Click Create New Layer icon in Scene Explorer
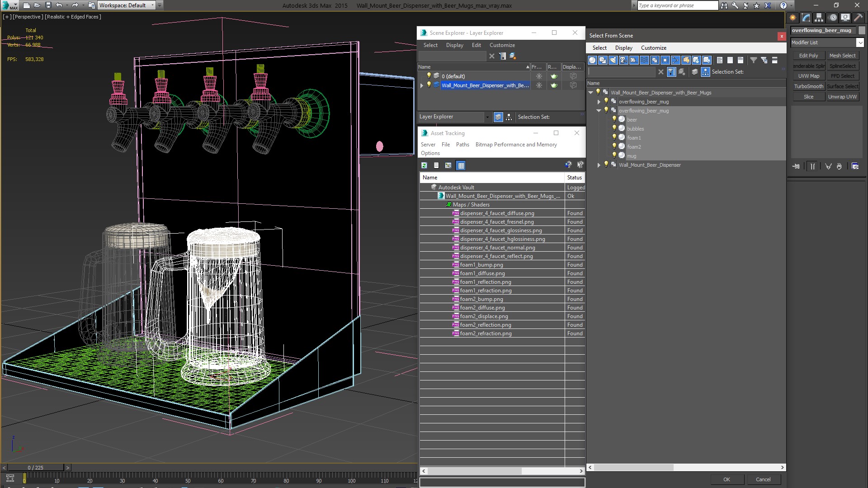The width and height of the screenshot is (868, 488). (x=513, y=56)
